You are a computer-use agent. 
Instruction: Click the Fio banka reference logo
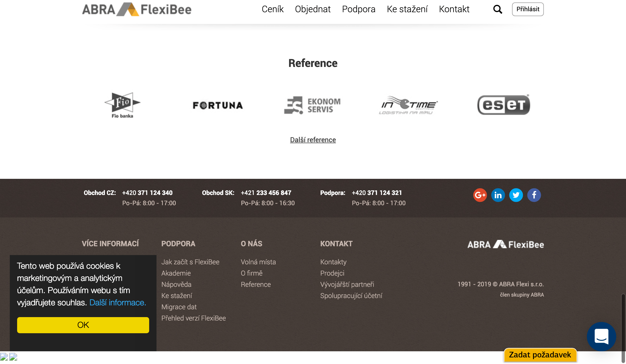(123, 105)
